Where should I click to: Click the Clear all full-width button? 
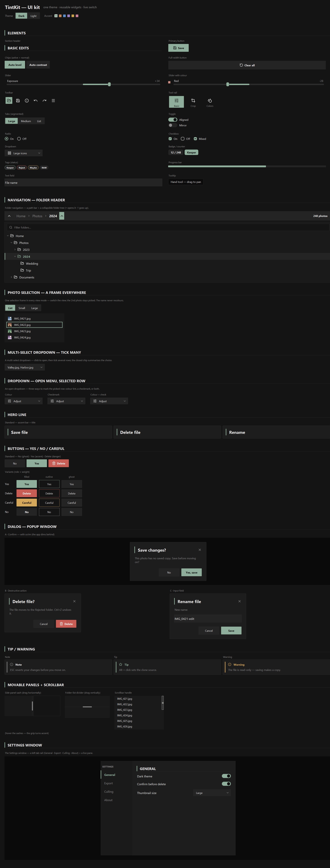247,65
